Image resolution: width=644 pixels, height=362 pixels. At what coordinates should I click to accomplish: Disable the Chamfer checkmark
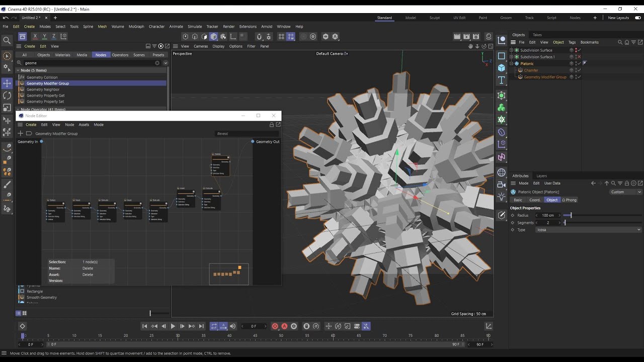point(579,70)
